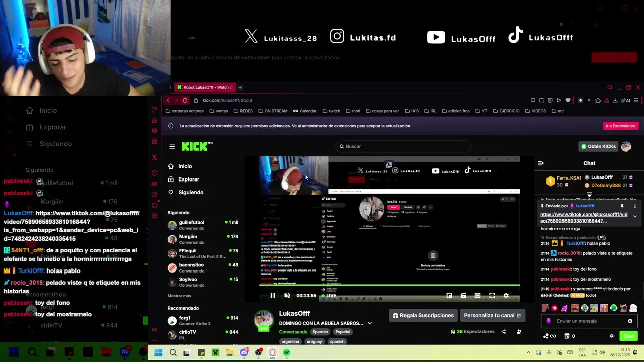Click Personaliza tu canal button

point(492,315)
